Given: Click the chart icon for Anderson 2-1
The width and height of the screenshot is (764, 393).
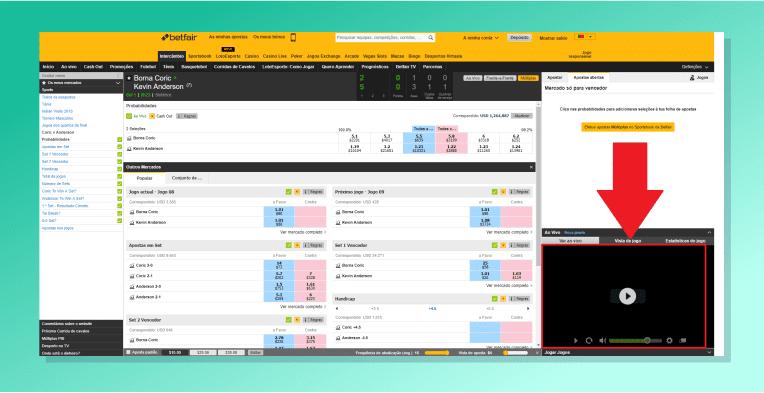Looking at the screenshot, I should point(132,297).
